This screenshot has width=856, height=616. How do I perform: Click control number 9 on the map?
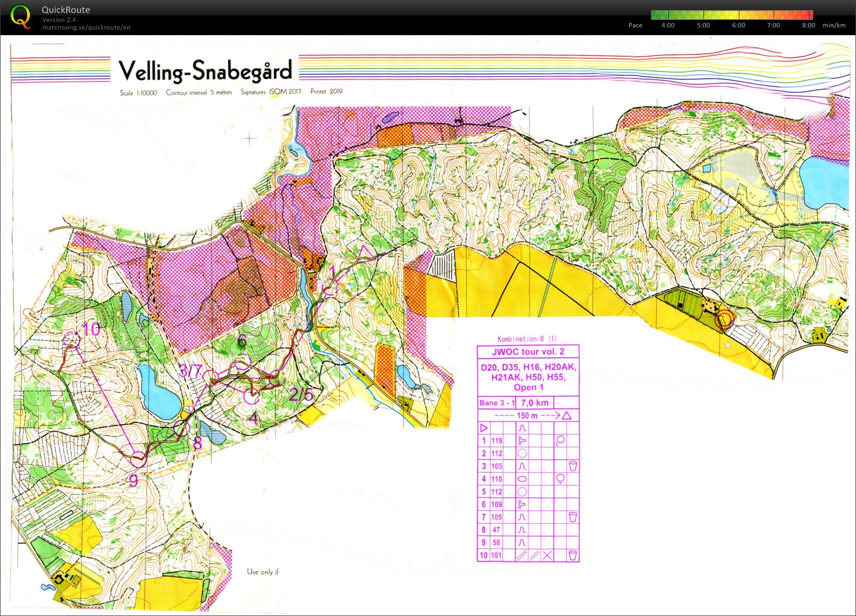[133, 481]
